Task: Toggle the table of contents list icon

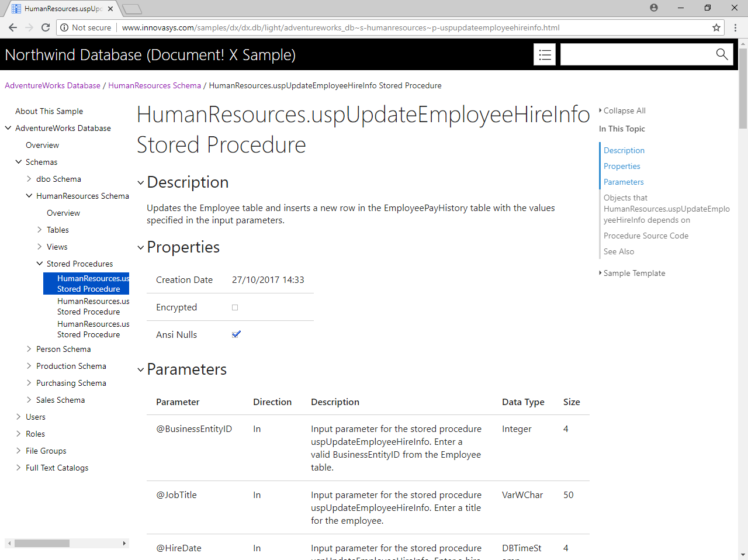Action: [545, 54]
